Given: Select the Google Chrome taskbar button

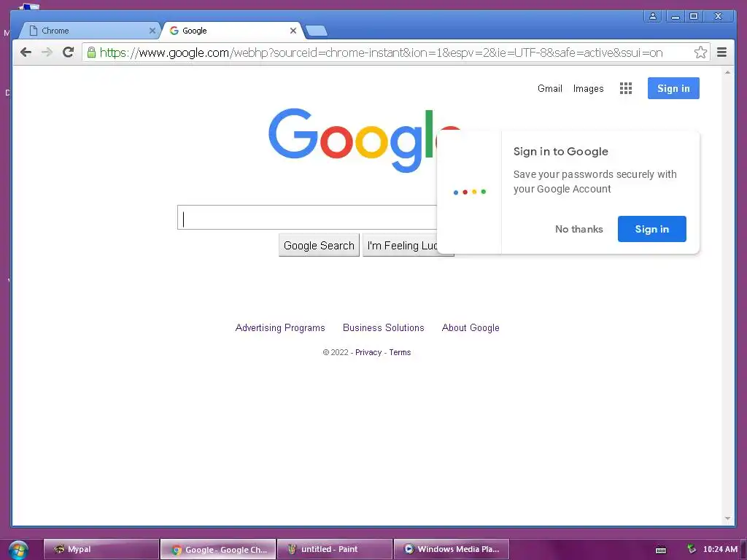Looking at the screenshot, I should [217, 549].
